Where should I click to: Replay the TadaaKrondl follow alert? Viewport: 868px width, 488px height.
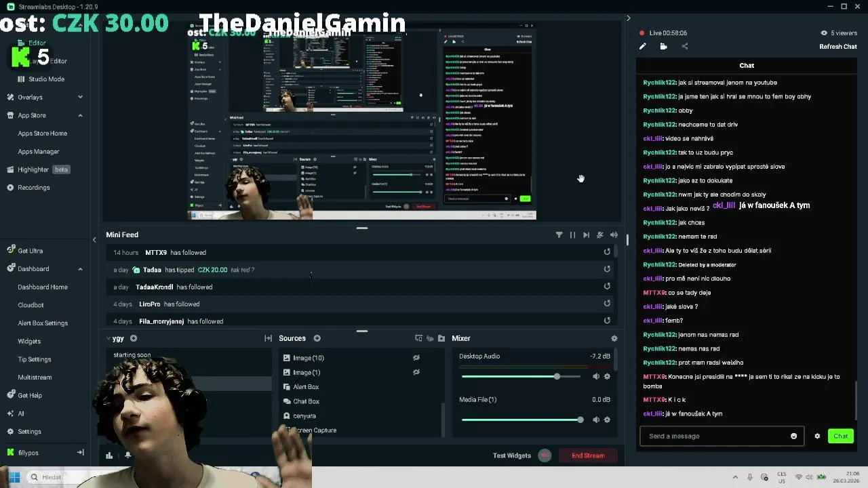(607, 286)
